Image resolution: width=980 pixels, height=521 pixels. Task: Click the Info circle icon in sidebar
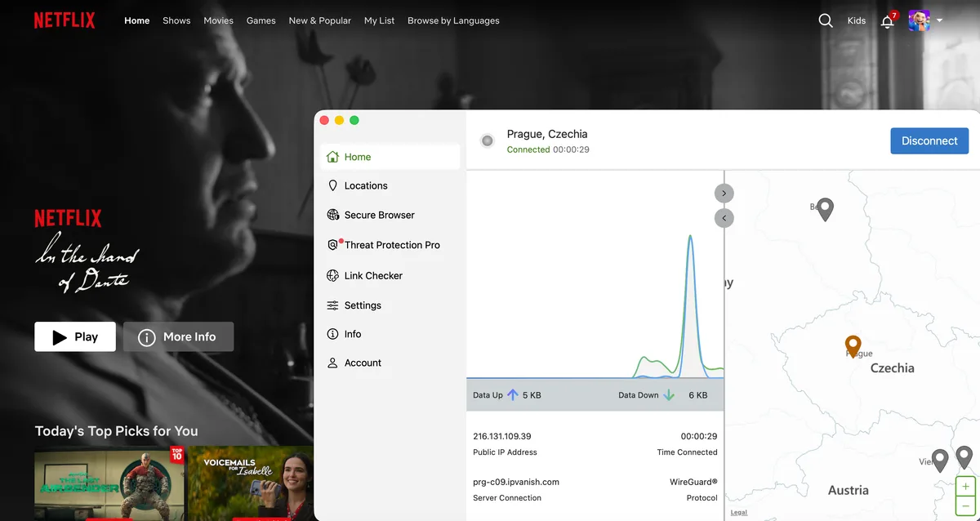(332, 334)
